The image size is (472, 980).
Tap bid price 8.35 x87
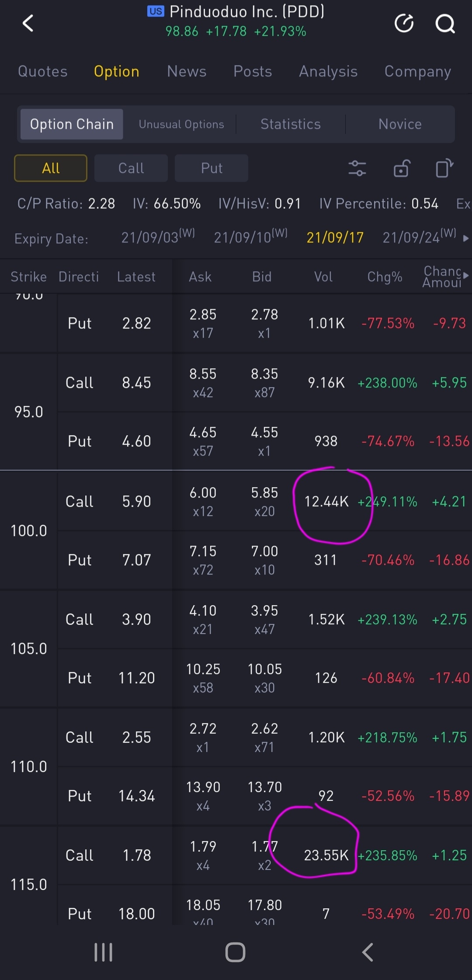[264, 383]
